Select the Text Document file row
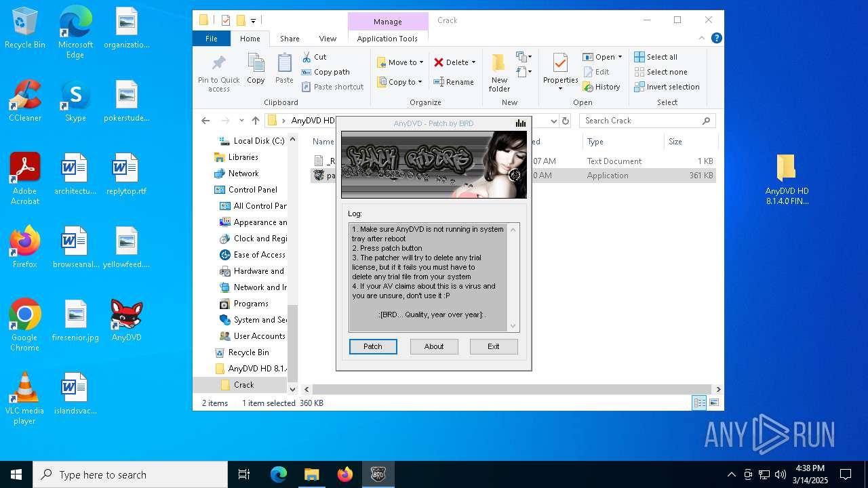Viewport: 868px width, 488px height. click(x=513, y=161)
